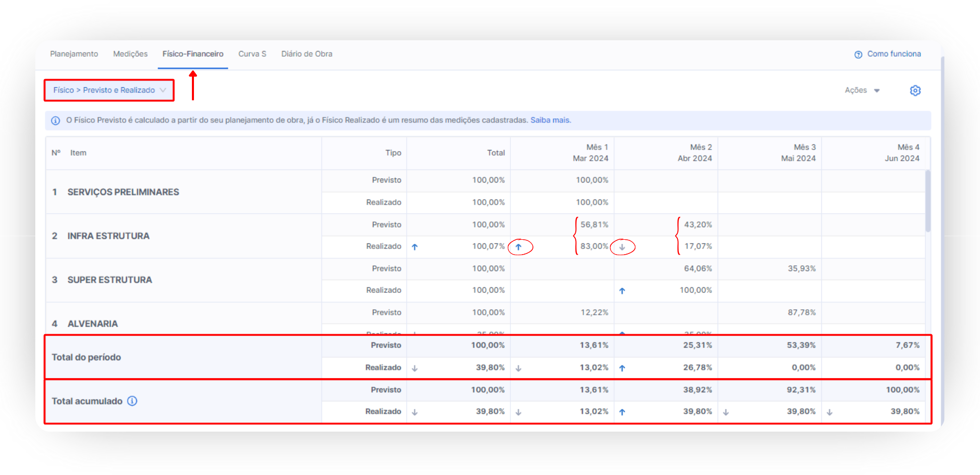Go to the Curva S tab

click(x=252, y=54)
